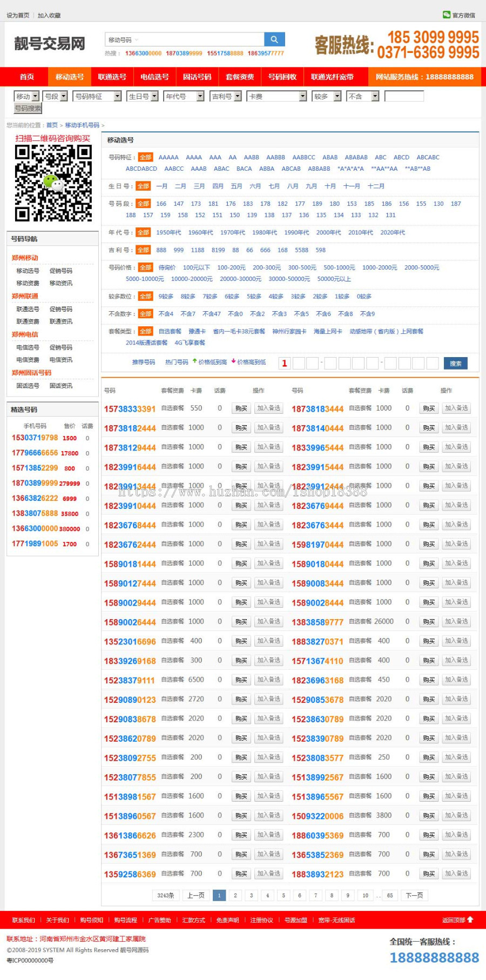Expand the 卡费 dropdown

pyautogui.click(x=276, y=96)
